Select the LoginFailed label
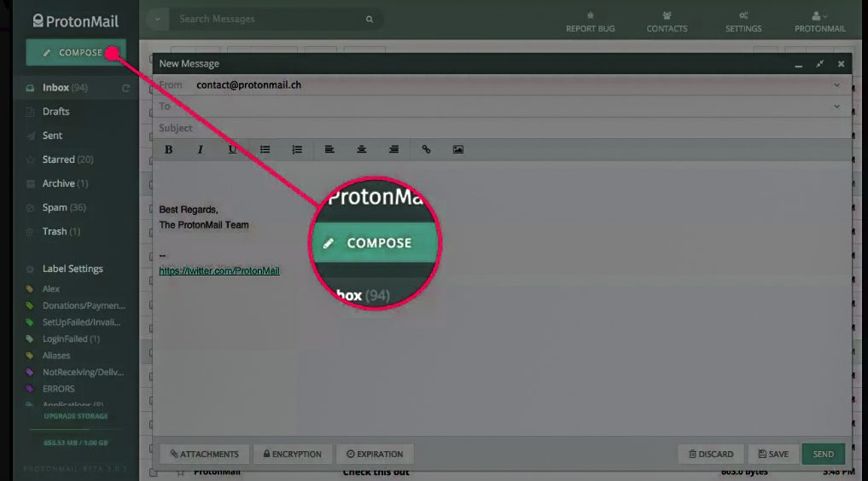 [x=71, y=339]
